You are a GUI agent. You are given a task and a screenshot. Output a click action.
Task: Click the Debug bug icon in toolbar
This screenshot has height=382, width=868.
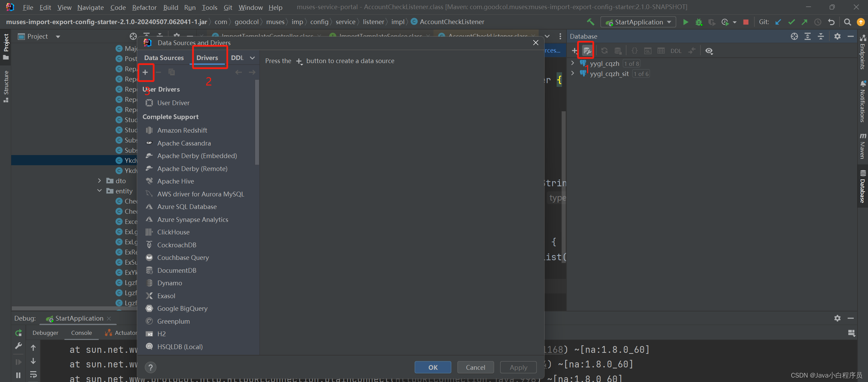coord(699,22)
